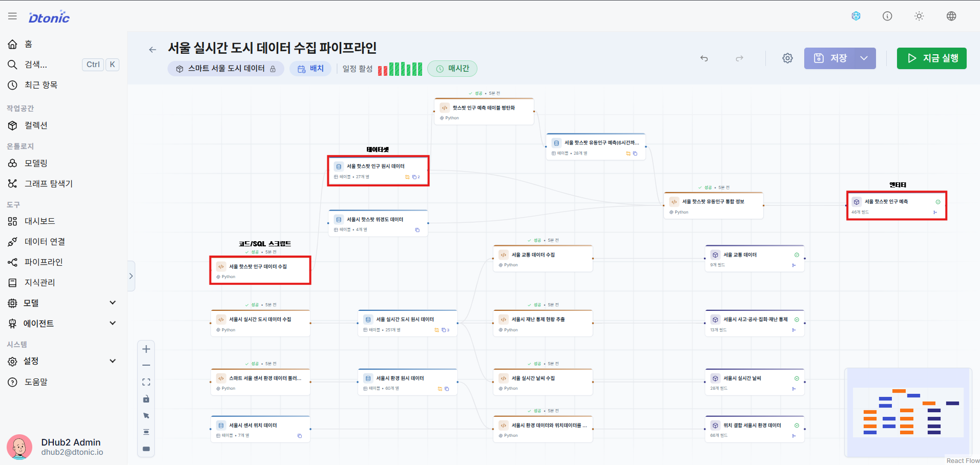Image resolution: width=980 pixels, height=465 pixels.
Task: Open the 저장 dropdown arrow
Action: point(865,58)
